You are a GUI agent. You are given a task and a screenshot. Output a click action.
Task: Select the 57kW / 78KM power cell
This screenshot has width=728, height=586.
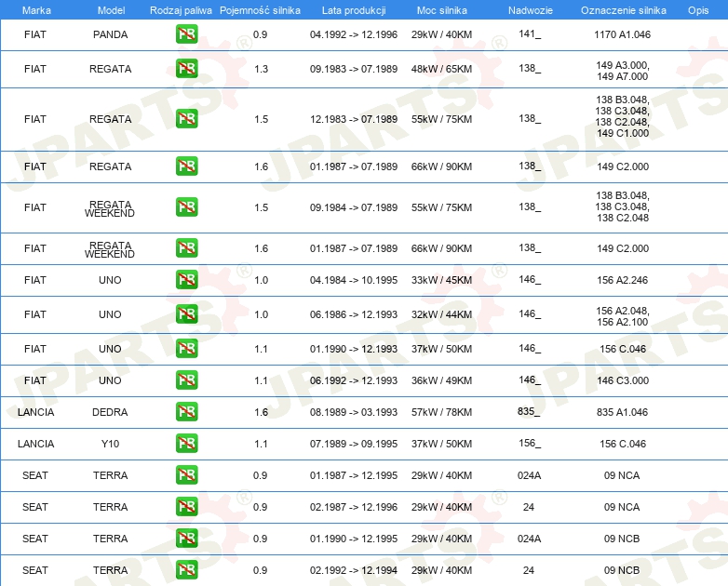pyautogui.click(x=441, y=412)
